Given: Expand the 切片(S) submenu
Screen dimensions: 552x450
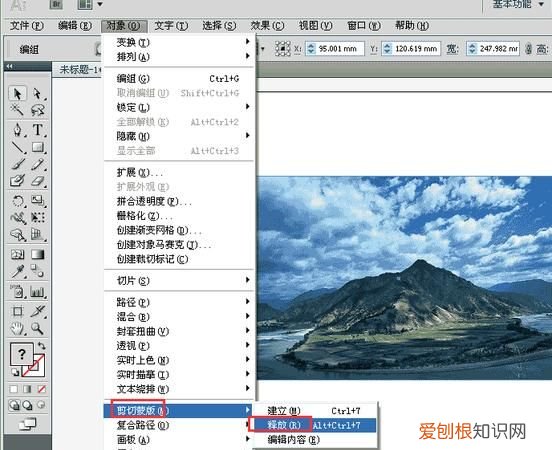Looking at the screenshot, I should pos(179,281).
